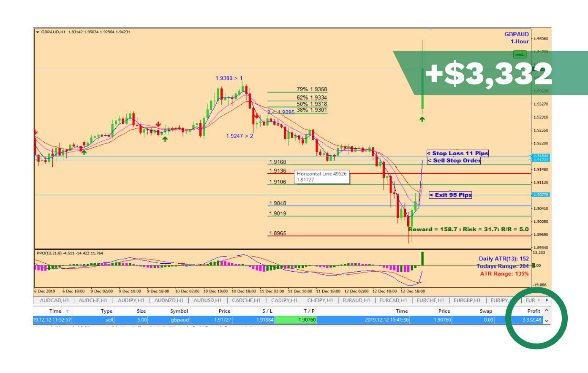Click the Reward = 158.7 risk ratio text
The image size is (588, 373).
[468, 230]
